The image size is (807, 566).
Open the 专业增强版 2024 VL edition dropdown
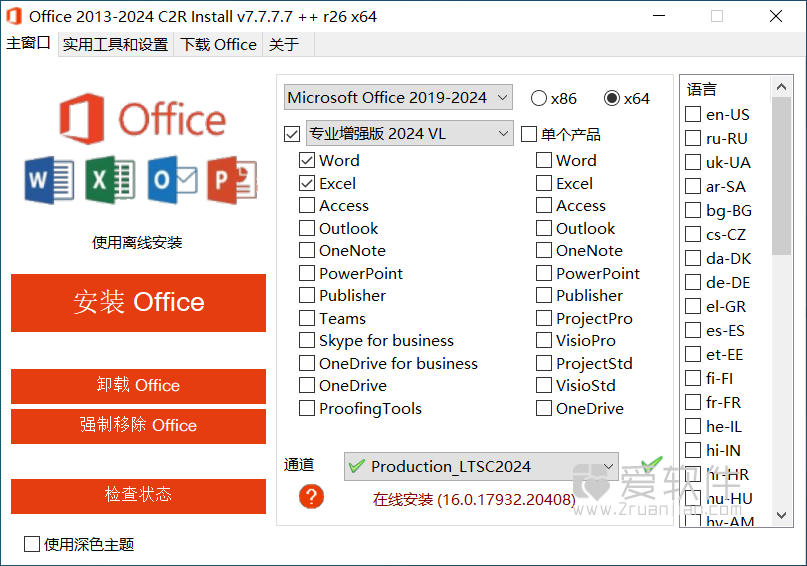(410, 133)
